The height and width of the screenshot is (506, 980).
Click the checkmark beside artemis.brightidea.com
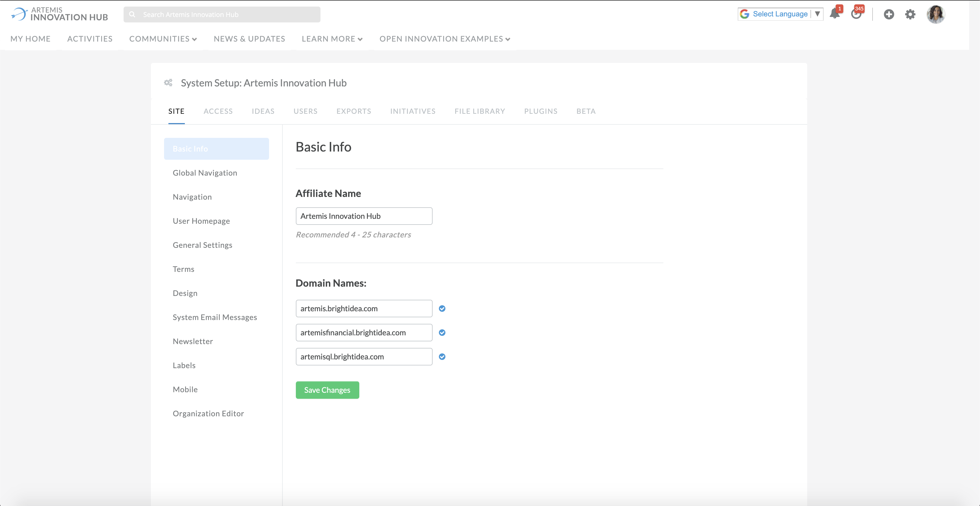(x=442, y=309)
